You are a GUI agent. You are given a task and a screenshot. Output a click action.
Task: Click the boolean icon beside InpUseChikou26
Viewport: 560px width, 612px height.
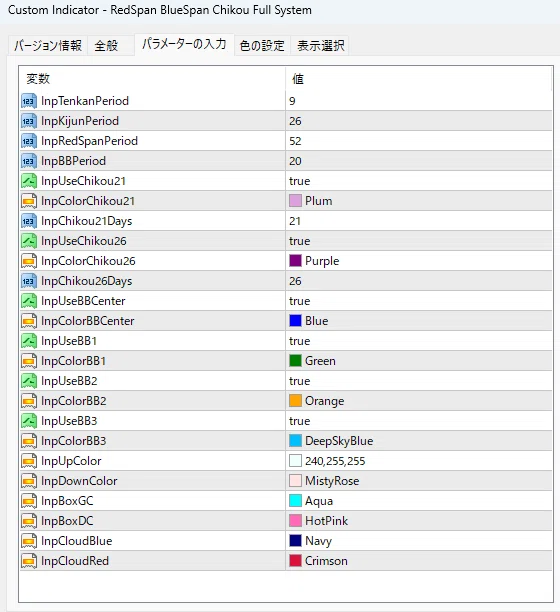tap(29, 241)
